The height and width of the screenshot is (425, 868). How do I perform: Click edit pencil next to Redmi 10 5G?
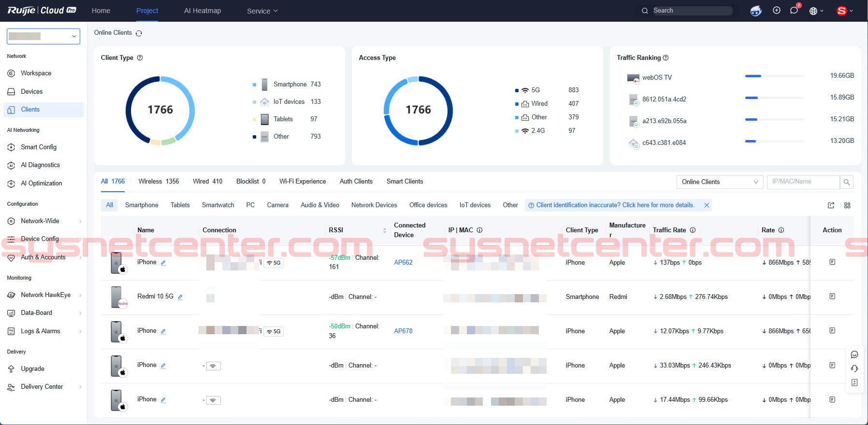[x=180, y=297]
